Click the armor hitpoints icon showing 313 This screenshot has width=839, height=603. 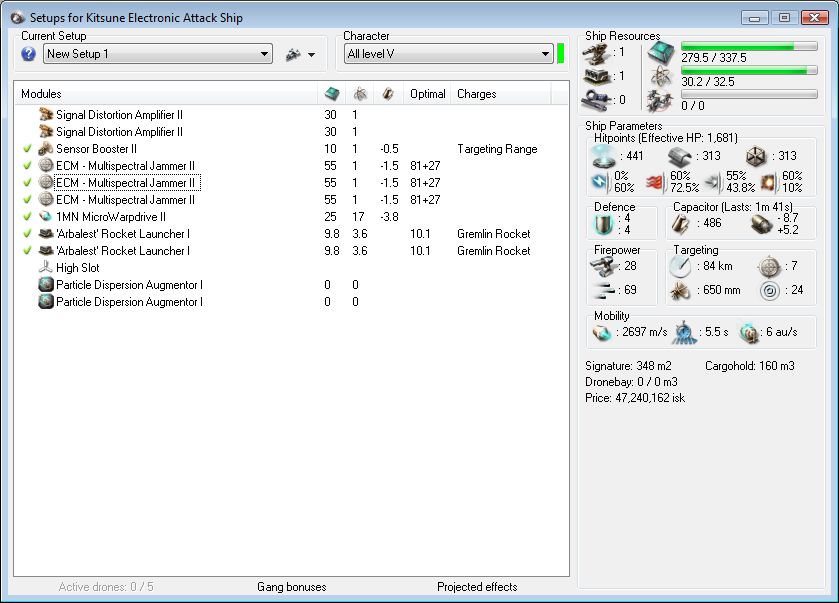681,156
